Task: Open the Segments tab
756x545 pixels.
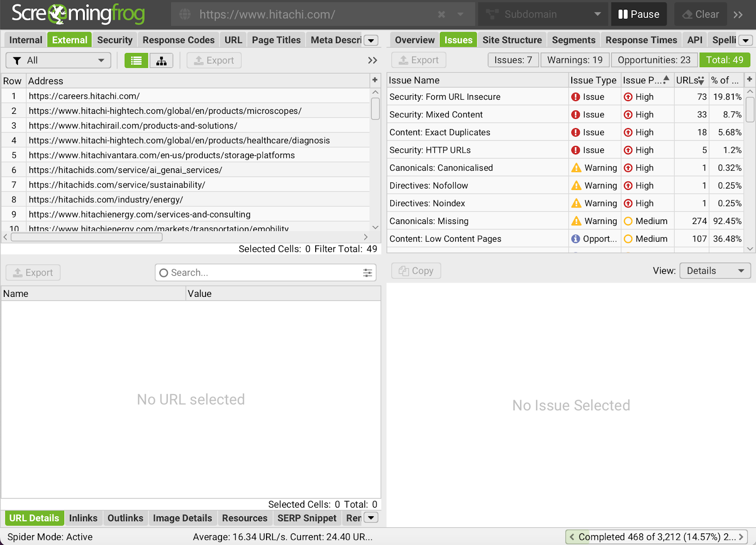Action: point(574,40)
